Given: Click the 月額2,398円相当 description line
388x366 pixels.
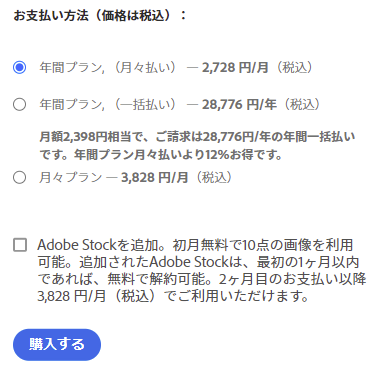Looking at the screenshot, I should point(197,137).
